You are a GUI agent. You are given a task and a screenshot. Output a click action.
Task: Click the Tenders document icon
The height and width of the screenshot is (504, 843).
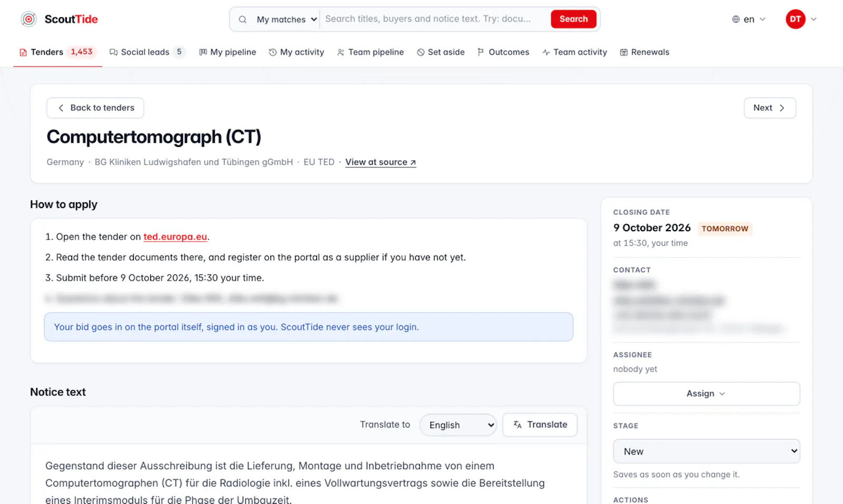tap(23, 52)
